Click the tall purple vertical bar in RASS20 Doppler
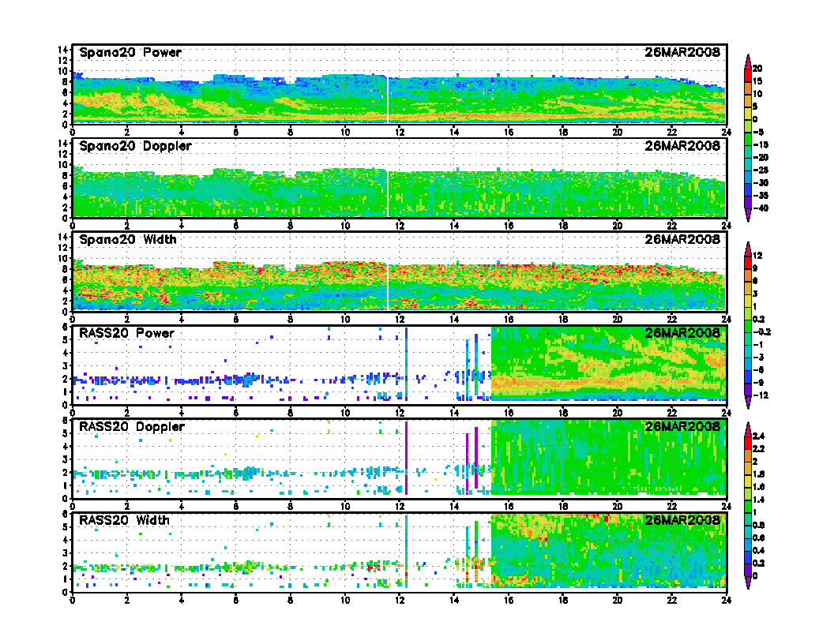 tap(407, 458)
